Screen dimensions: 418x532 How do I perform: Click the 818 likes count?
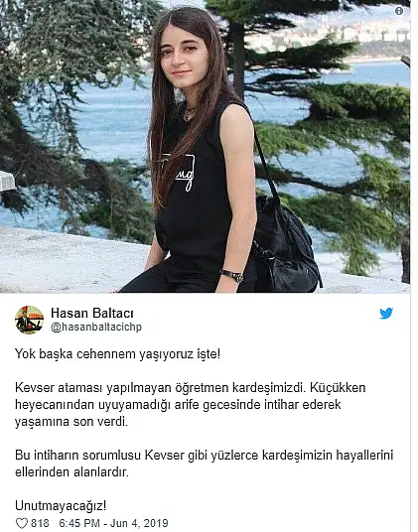click(40, 523)
